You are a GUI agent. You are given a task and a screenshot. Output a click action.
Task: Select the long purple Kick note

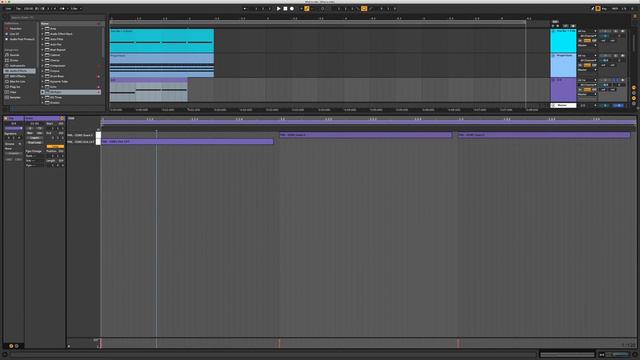[187, 142]
